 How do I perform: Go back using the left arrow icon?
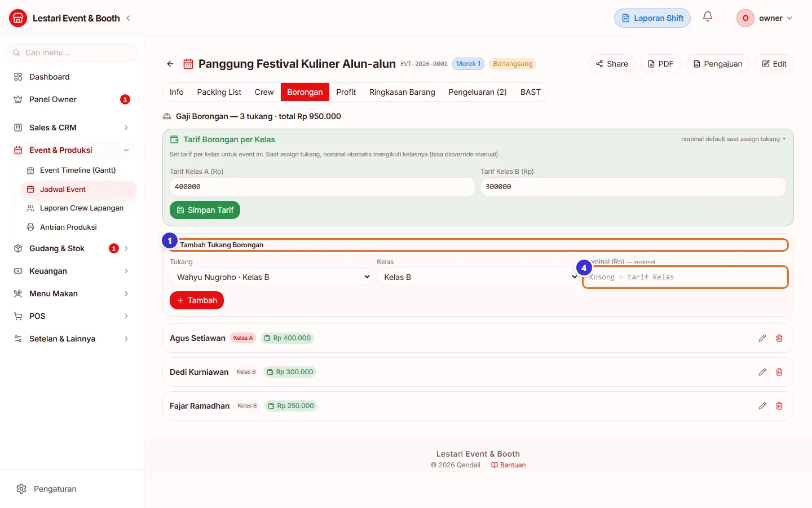[170, 64]
